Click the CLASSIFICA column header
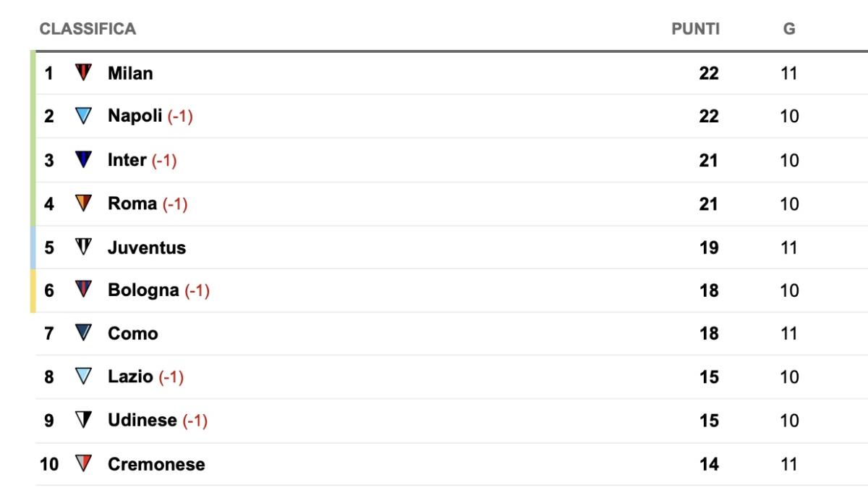Viewport: 868px width, 488px height. click(88, 29)
